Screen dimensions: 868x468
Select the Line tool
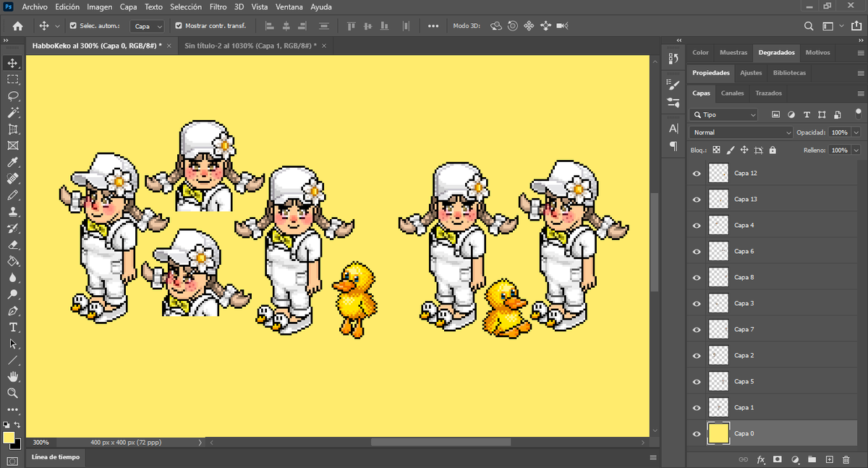13,360
